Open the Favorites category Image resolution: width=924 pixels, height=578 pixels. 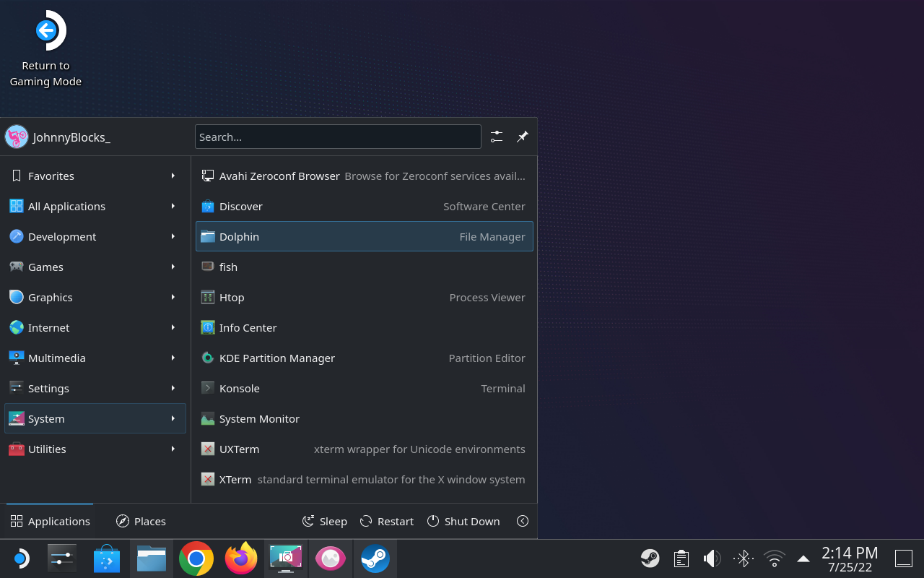click(95, 176)
